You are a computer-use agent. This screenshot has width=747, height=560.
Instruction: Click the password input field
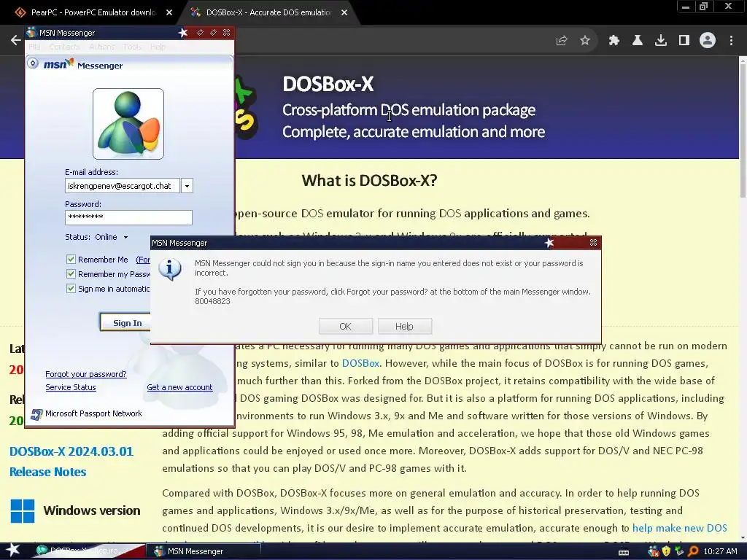(128, 217)
